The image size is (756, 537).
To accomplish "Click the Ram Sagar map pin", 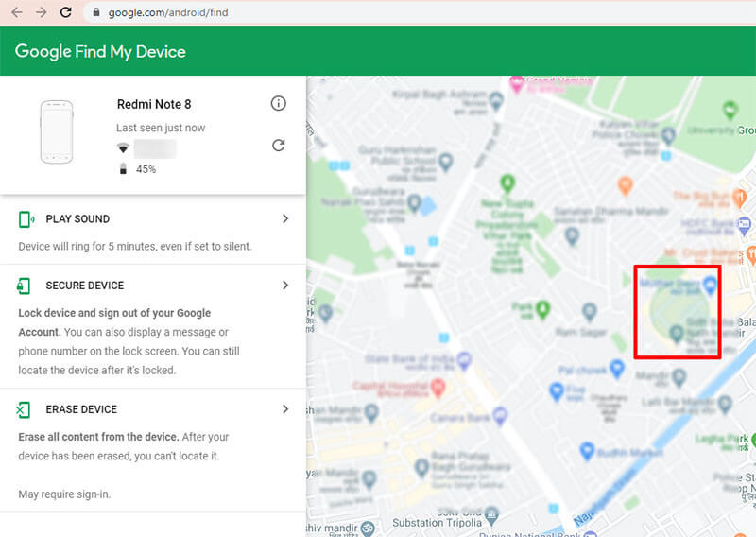I will coord(589,312).
